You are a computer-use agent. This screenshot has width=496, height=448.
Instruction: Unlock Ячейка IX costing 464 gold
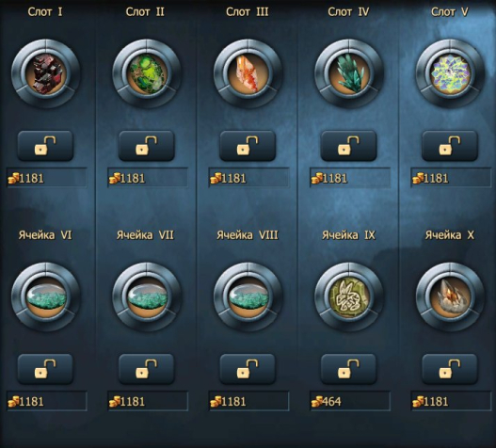point(348,369)
